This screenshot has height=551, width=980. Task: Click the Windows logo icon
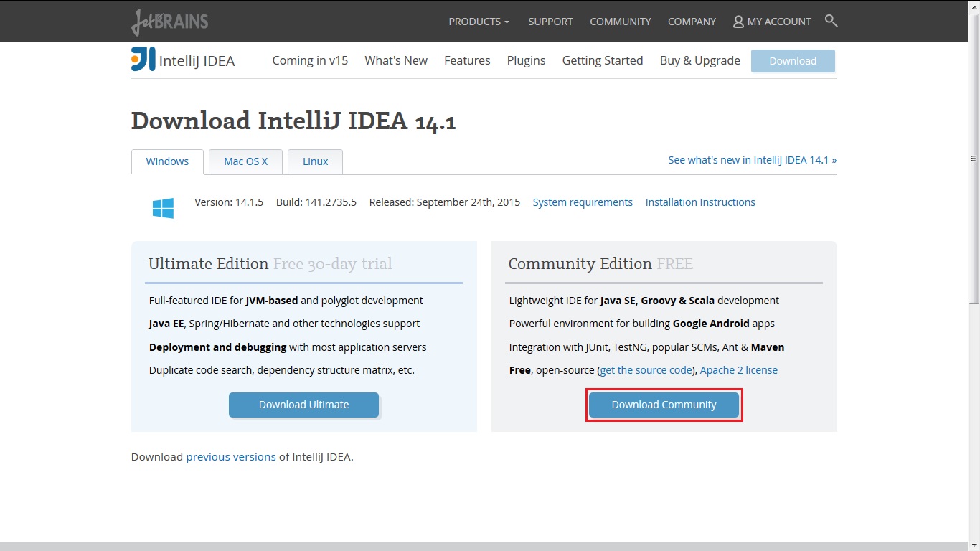click(163, 208)
